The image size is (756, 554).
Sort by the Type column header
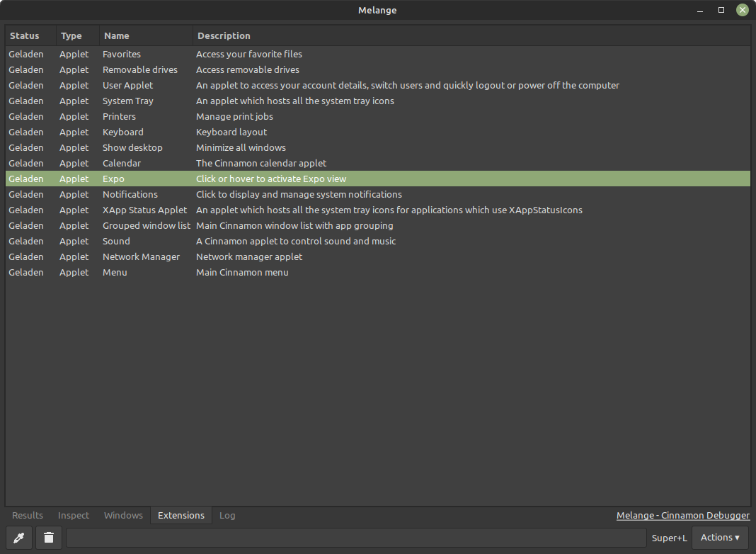coord(78,35)
